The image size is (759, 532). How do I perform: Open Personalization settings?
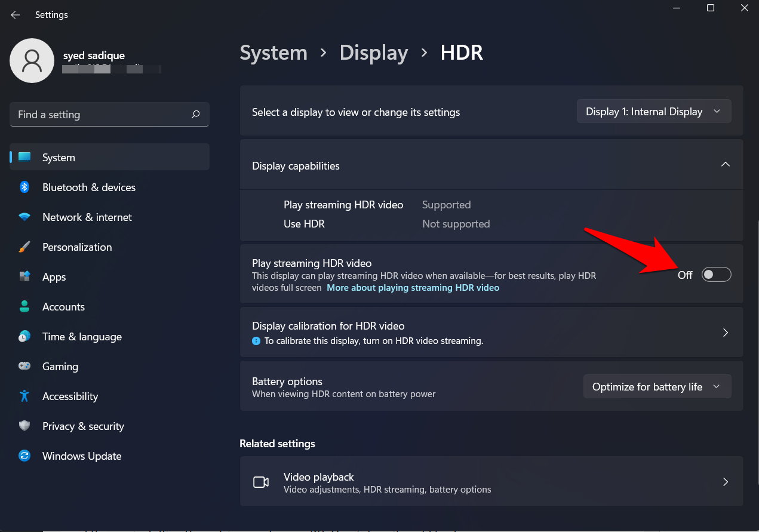tap(77, 247)
